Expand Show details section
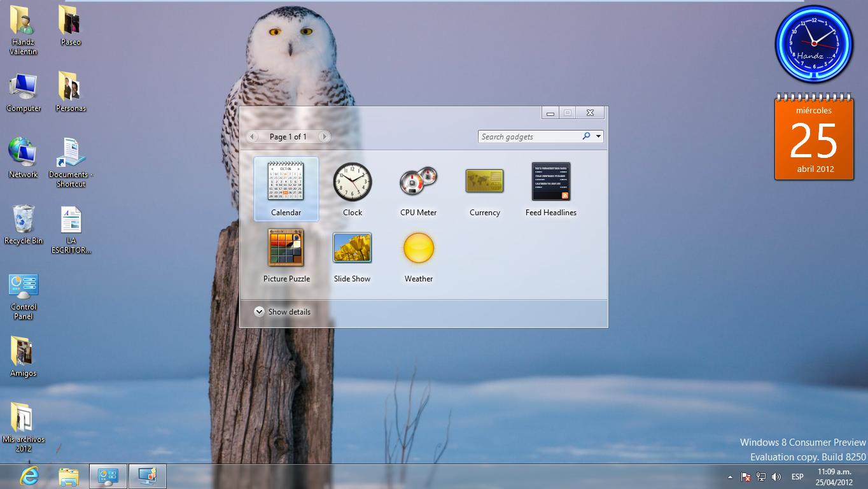 point(259,312)
